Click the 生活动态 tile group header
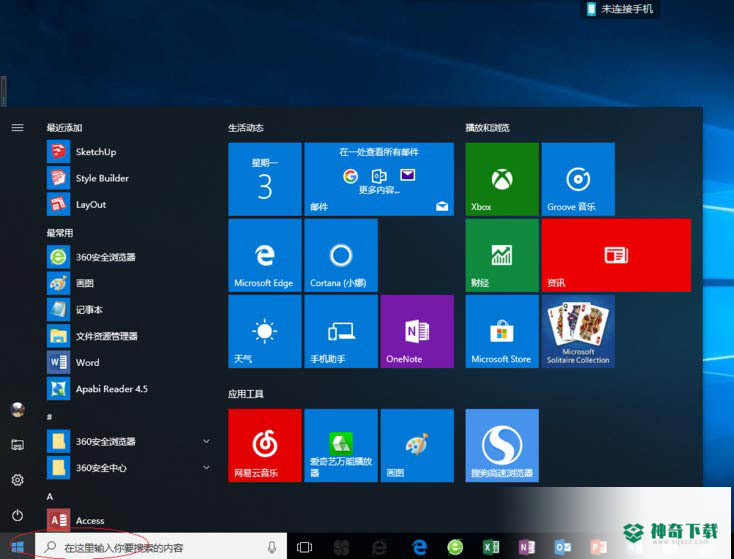Viewport: 734px width, 559px height. [x=246, y=128]
